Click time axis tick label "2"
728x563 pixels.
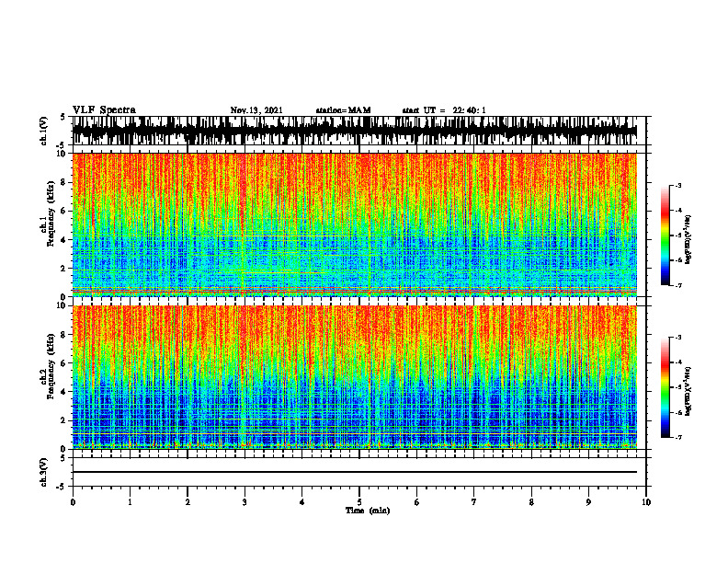pyautogui.click(x=188, y=502)
